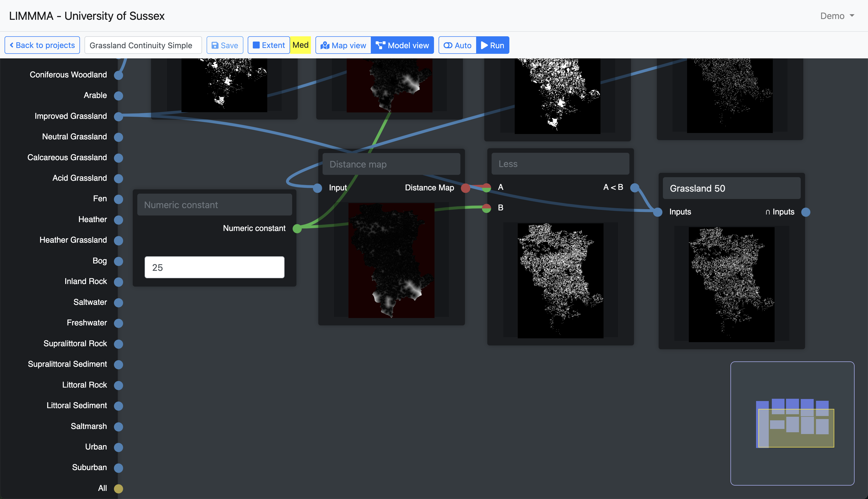Image resolution: width=868 pixels, height=499 pixels.
Task: Click Distance Map red output socket
Action: click(x=465, y=188)
